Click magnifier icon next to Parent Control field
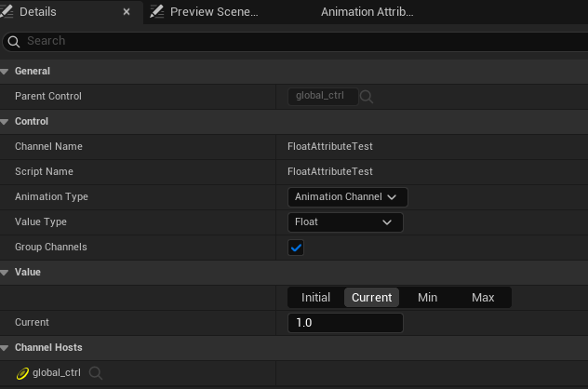This screenshot has height=389, width=588. 367,96
